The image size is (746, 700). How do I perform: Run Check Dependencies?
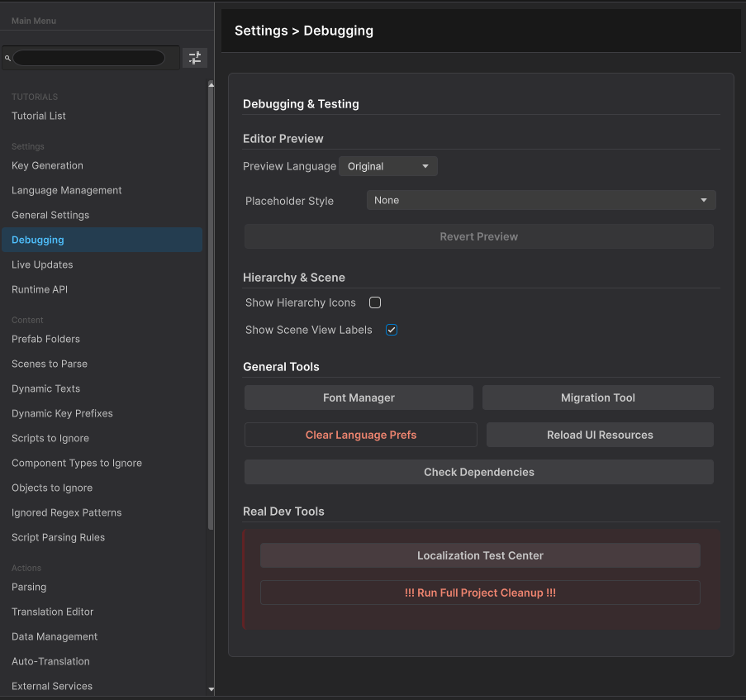coord(479,472)
